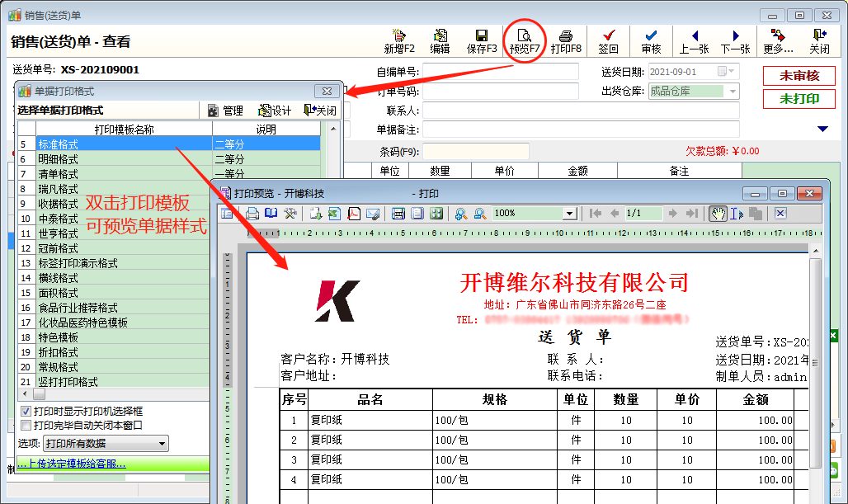The image size is (848, 504).
Task: Expand header section with blue triangle
Action: 822,130
